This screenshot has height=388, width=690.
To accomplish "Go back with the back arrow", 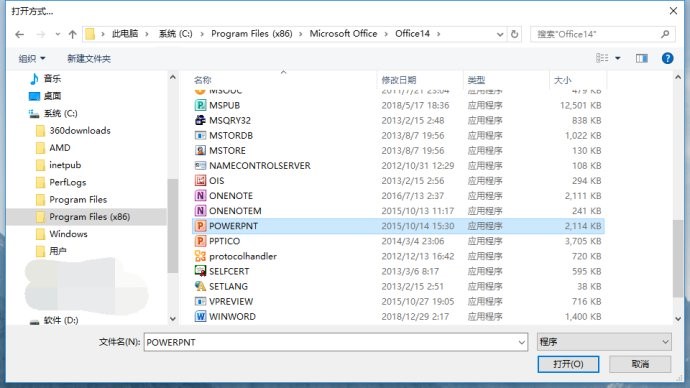I will pos(19,34).
